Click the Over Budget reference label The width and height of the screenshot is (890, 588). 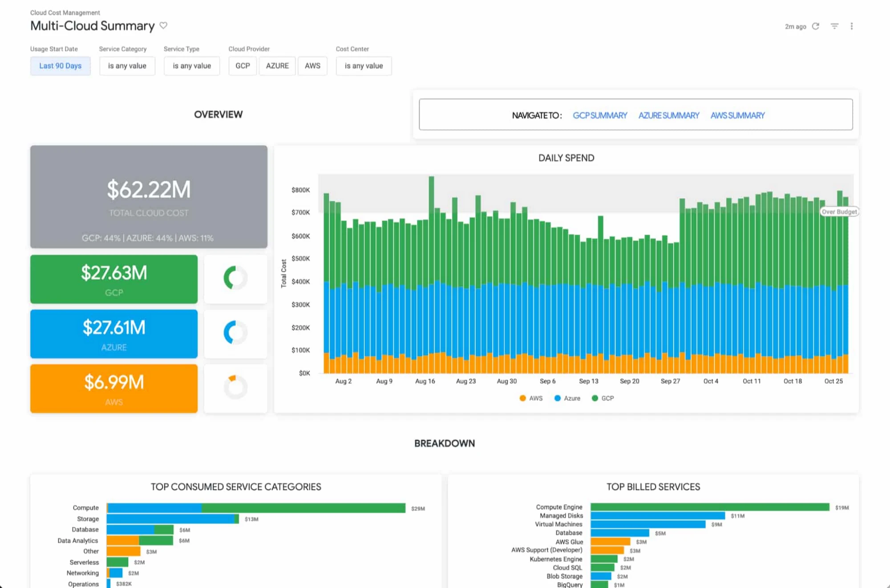(x=839, y=212)
